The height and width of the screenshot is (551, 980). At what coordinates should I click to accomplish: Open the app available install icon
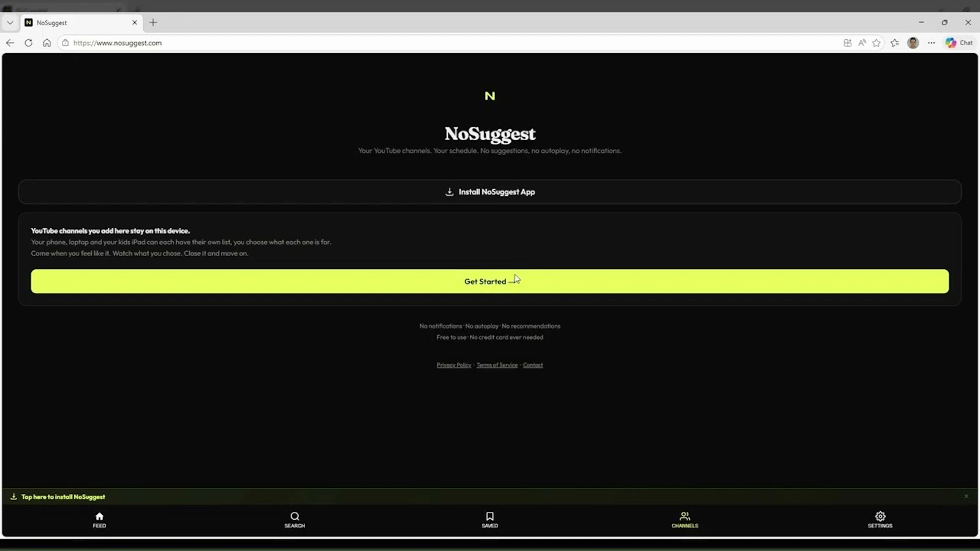click(x=847, y=43)
